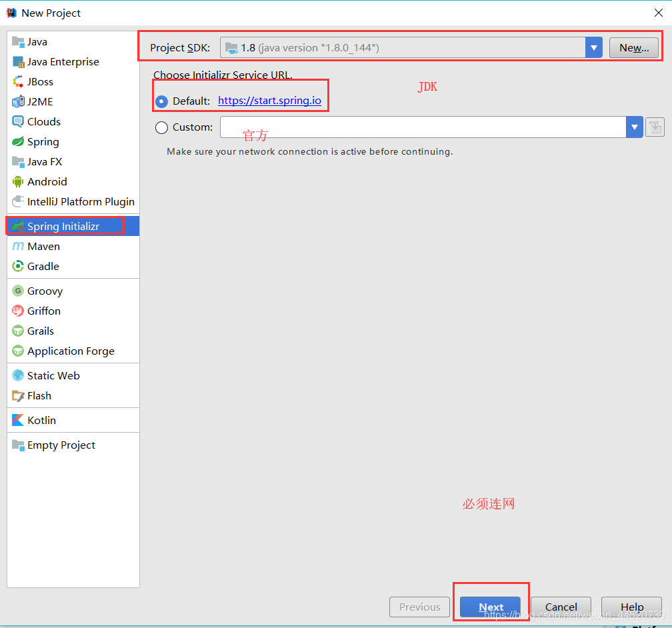Screen dimensions: 672x628
Task: Click the Griffon icon
Action: point(18,311)
